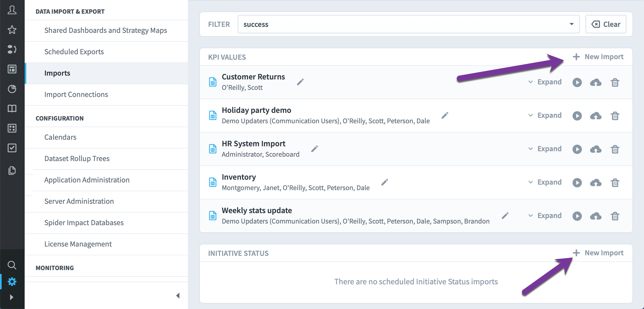Image resolution: width=644 pixels, height=309 pixels.
Task: Click the settings gear in sidebar
Action: tap(12, 282)
